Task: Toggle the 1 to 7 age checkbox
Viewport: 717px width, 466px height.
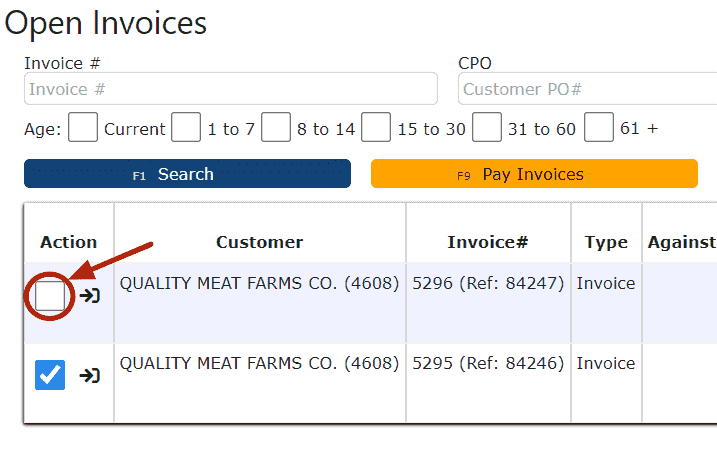Action: [x=186, y=128]
